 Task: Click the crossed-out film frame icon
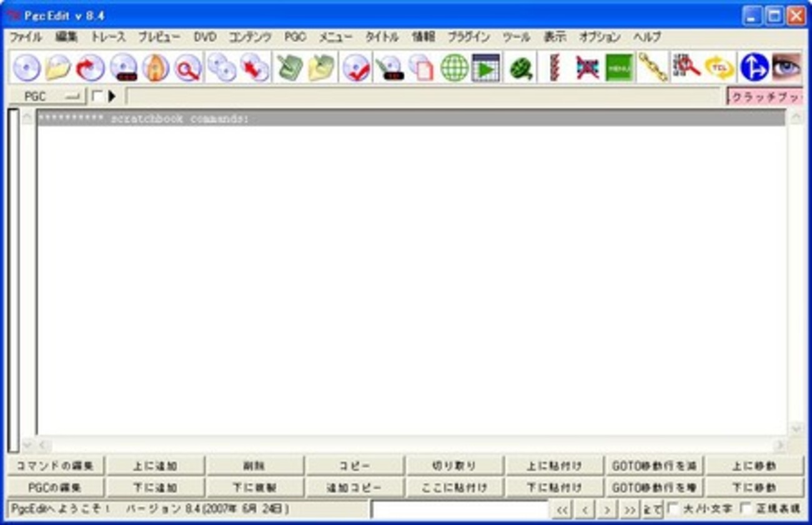coord(587,67)
